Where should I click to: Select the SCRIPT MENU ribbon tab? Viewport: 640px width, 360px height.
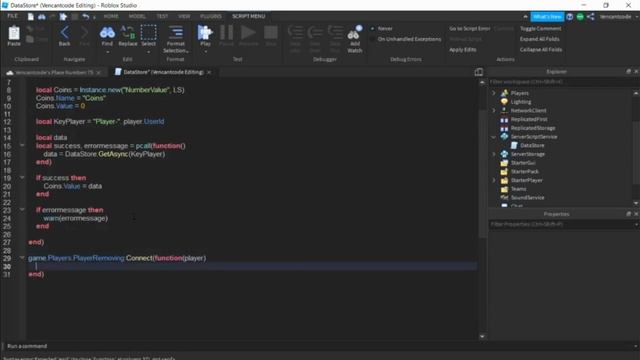click(249, 16)
